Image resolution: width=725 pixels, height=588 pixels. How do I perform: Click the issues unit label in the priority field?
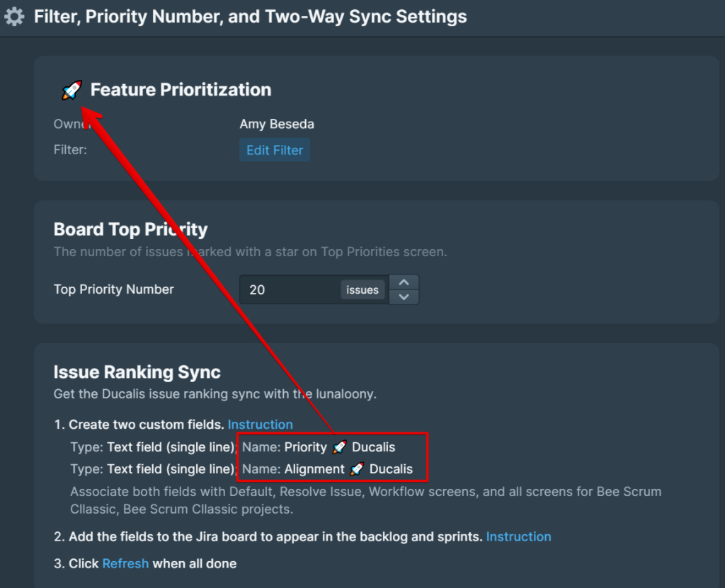[x=362, y=289]
